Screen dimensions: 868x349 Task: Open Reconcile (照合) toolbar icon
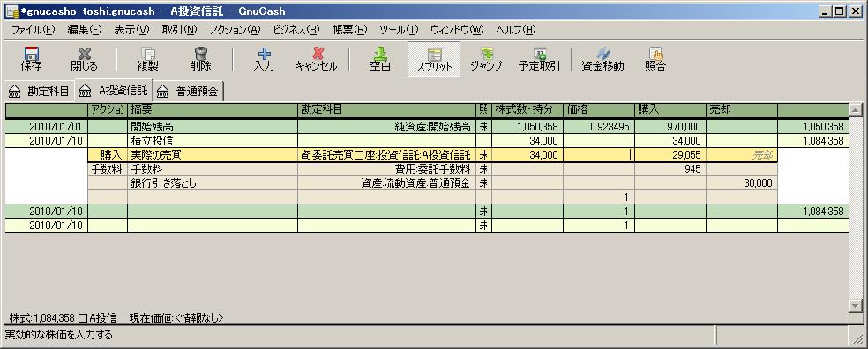pos(655,59)
